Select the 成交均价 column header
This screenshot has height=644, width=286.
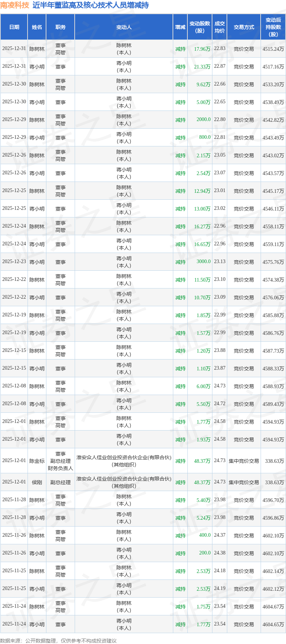(x=220, y=27)
